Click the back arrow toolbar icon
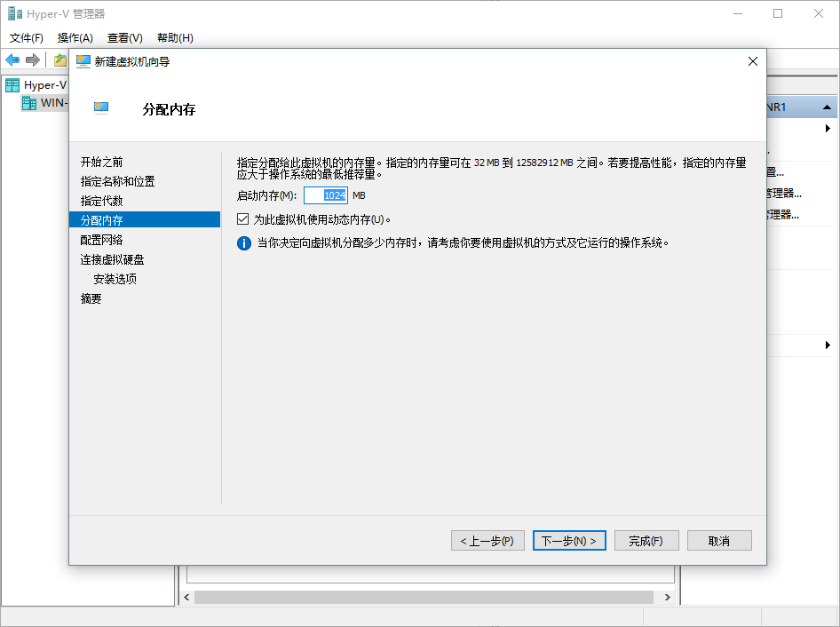 click(x=12, y=60)
